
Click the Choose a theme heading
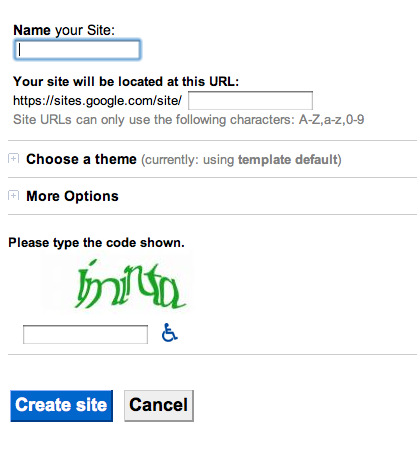click(x=81, y=159)
